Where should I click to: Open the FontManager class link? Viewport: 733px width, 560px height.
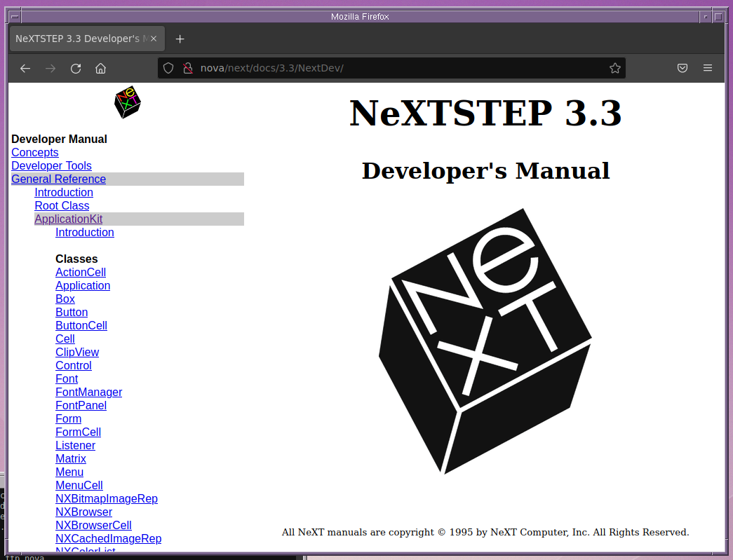point(88,392)
